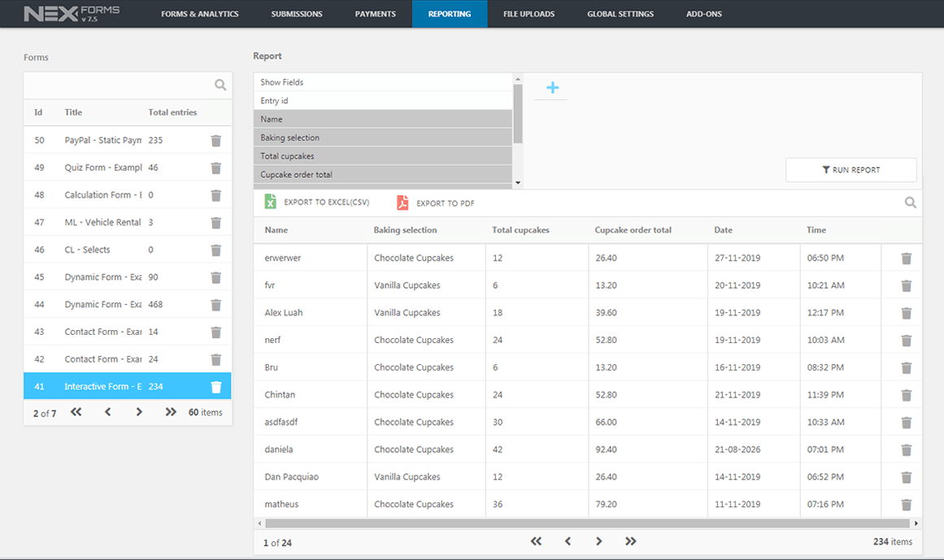Click the report table scroll-right arrow

click(916, 523)
